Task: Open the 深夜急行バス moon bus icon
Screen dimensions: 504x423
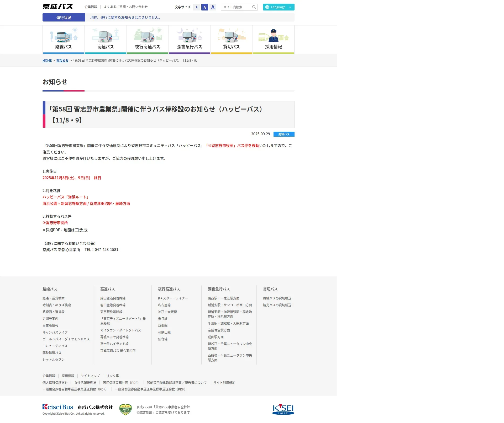Action: pyautogui.click(x=190, y=36)
